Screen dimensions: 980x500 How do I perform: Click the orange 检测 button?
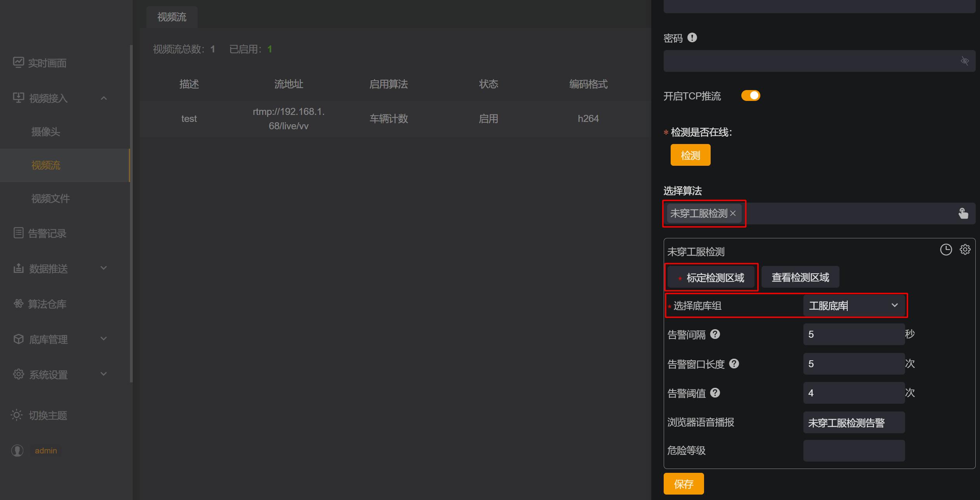pos(690,155)
